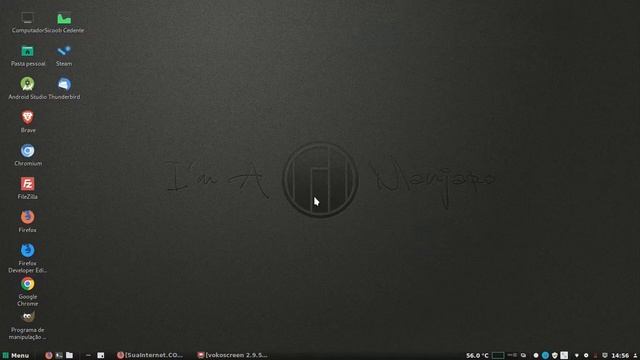Open the GIMP Programa de manipulação icon
This screenshot has height=360, width=640.
tap(27, 317)
